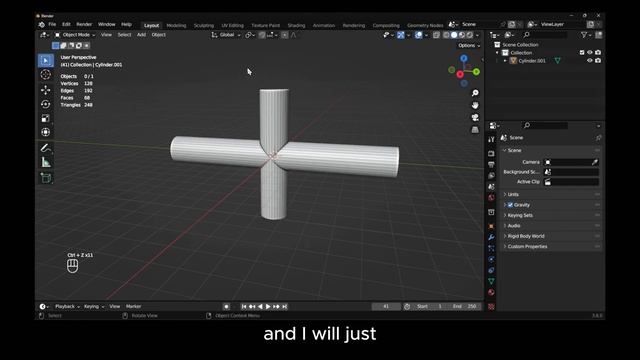The height and width of the screenshot is (360, 640).
Task: Open the Modifiers wrench properties tab
Action: (x=491, y=237)
